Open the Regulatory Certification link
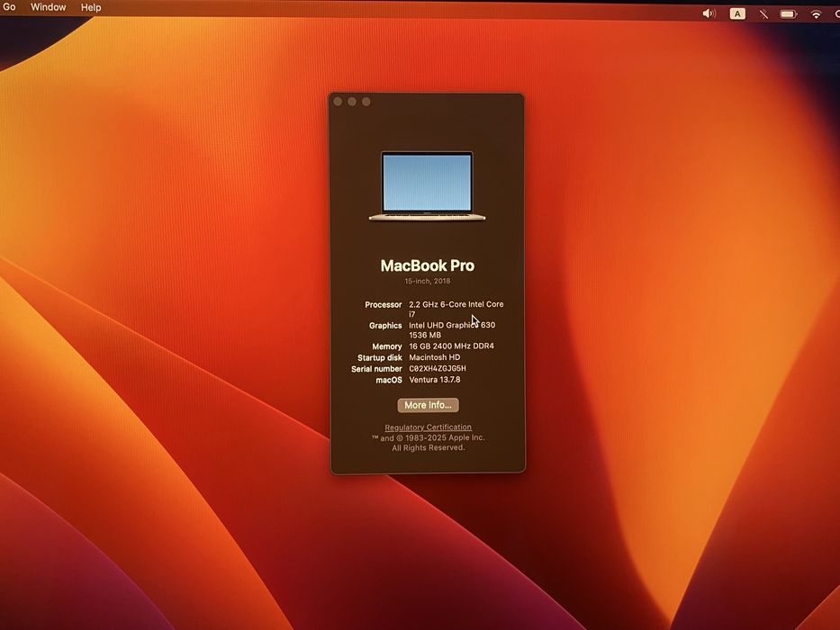This screenshot has width=840, height=630. 428,427
